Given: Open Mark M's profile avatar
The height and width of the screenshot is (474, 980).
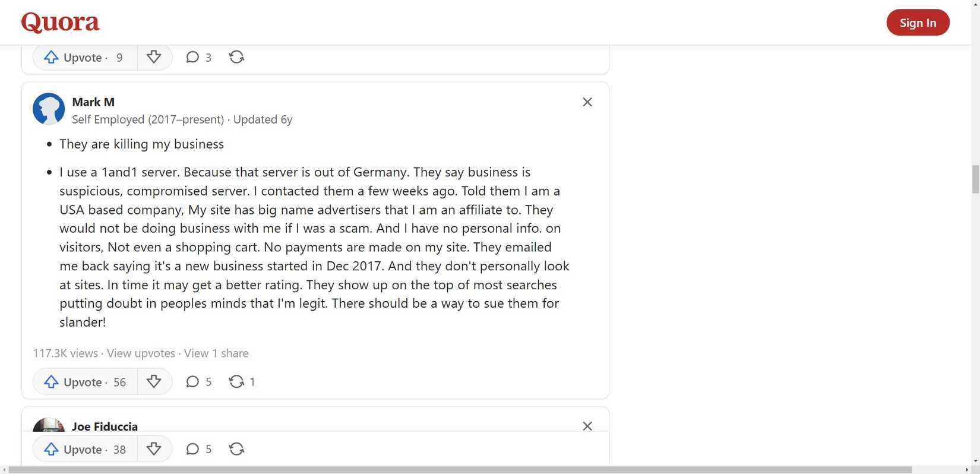Looking at the screenshot, I should point(49,109).
